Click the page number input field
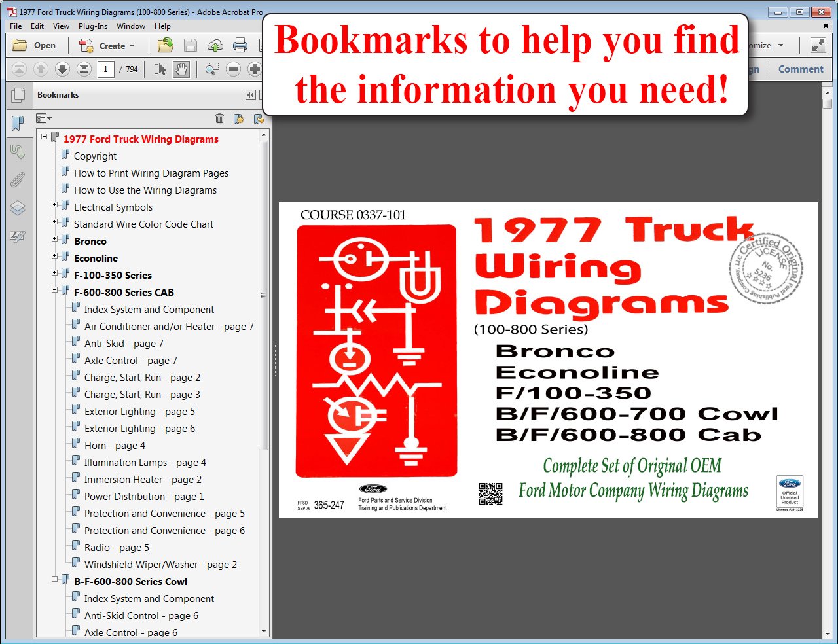This screenshot has width=838, height=644. click(x=105, y=69)
